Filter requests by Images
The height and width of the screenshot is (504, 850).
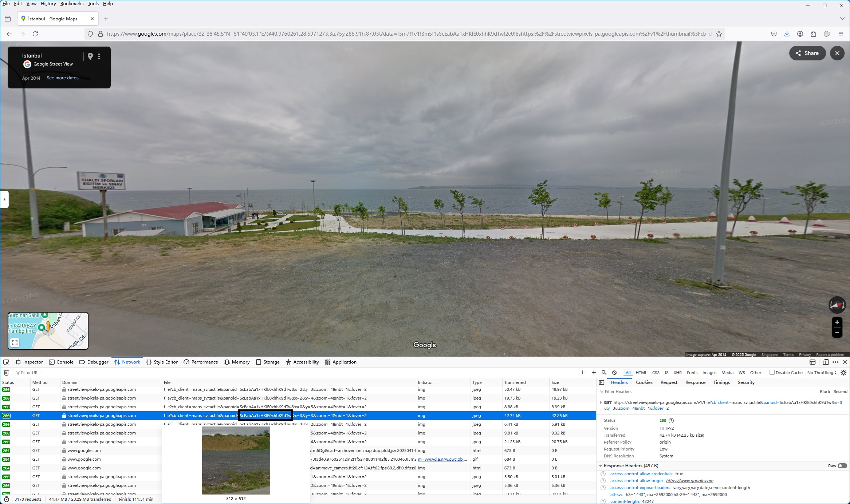click(x=709, y=373)
